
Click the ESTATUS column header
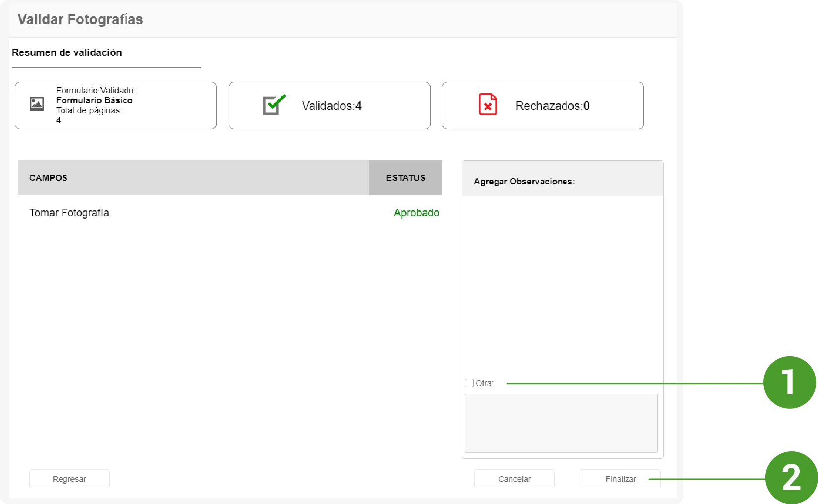[406, 178]
